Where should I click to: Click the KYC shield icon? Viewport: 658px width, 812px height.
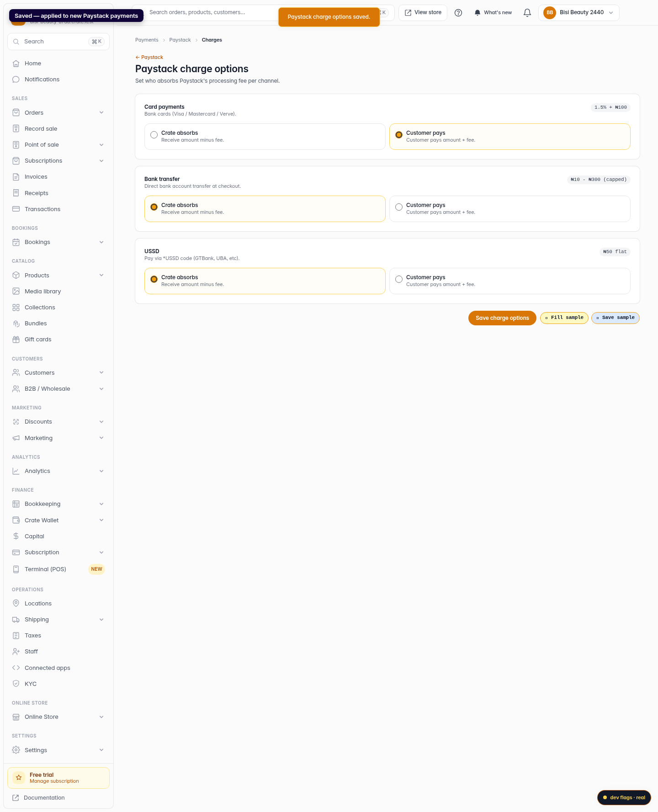point(16,684)
